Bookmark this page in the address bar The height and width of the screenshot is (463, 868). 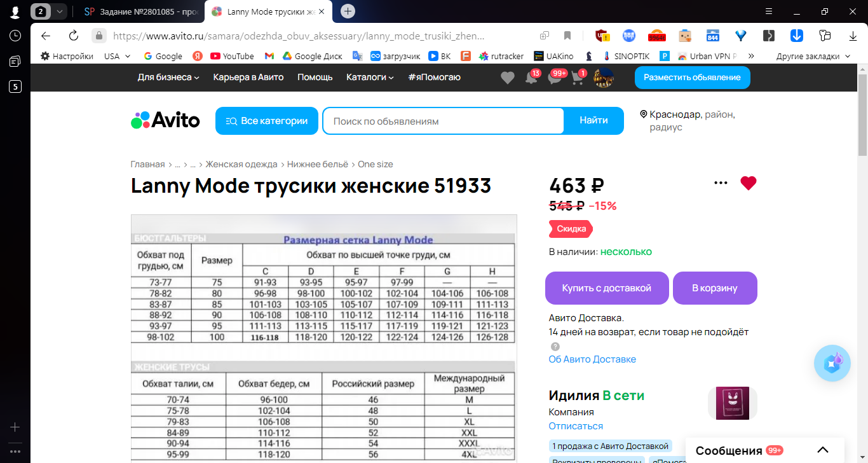pos(567,36)
